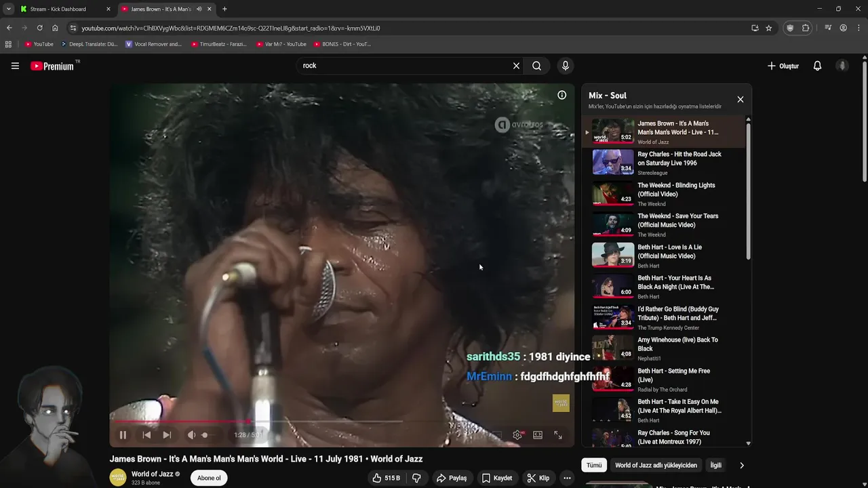
Task: Play Beth Hart Setting Me Free
Action: 664,380
